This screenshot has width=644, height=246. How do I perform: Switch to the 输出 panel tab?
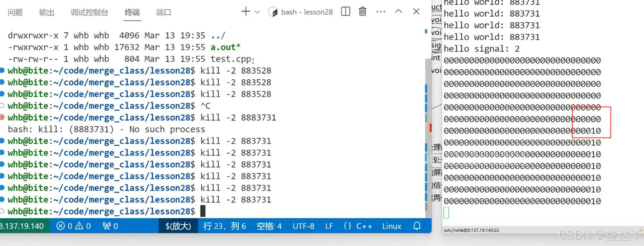47,12
